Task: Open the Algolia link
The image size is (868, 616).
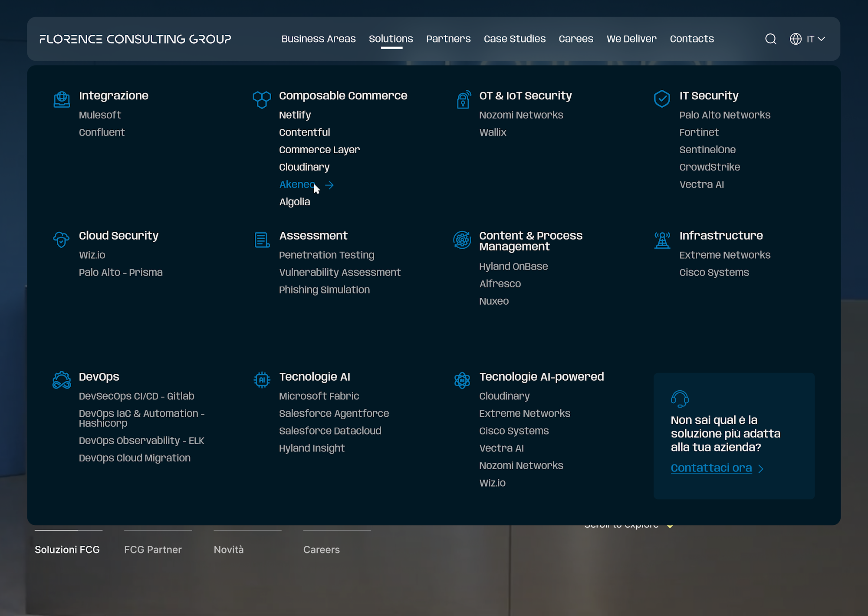Action: (294, 202)
